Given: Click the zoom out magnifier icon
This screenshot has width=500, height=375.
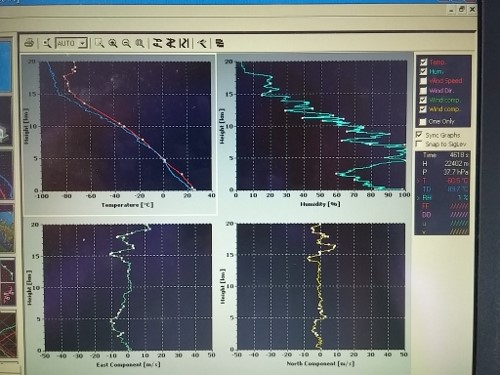Looking at the screenshot, I should click(x=126, y=43).
